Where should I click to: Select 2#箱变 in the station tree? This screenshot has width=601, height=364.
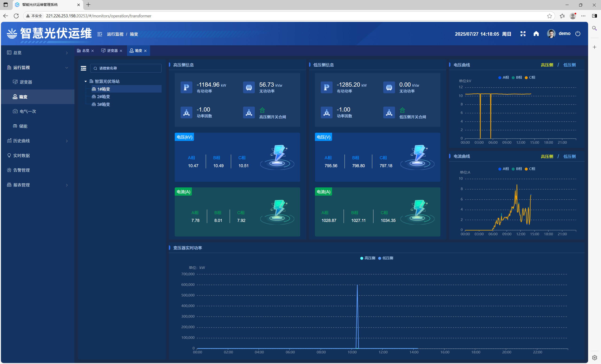click(103, 97)
